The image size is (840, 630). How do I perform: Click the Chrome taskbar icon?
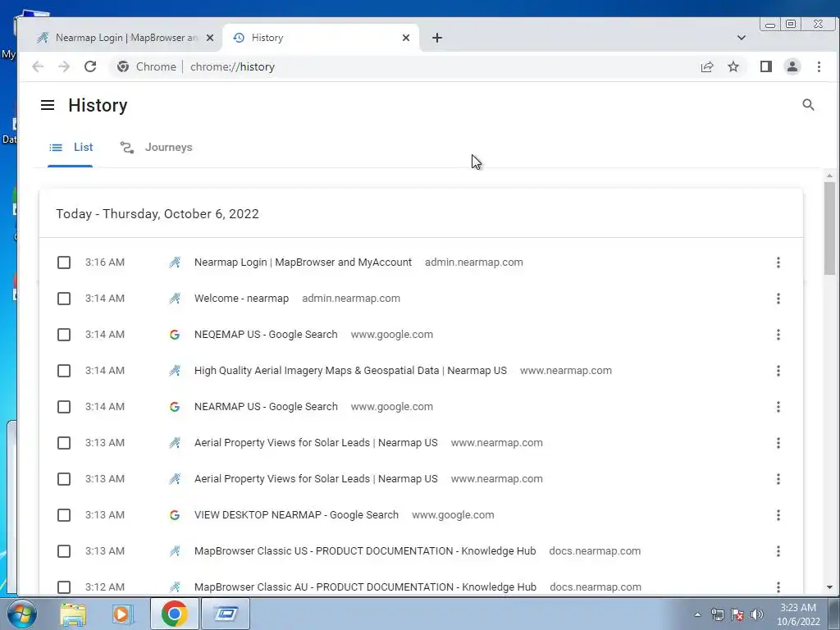point(174,614)
